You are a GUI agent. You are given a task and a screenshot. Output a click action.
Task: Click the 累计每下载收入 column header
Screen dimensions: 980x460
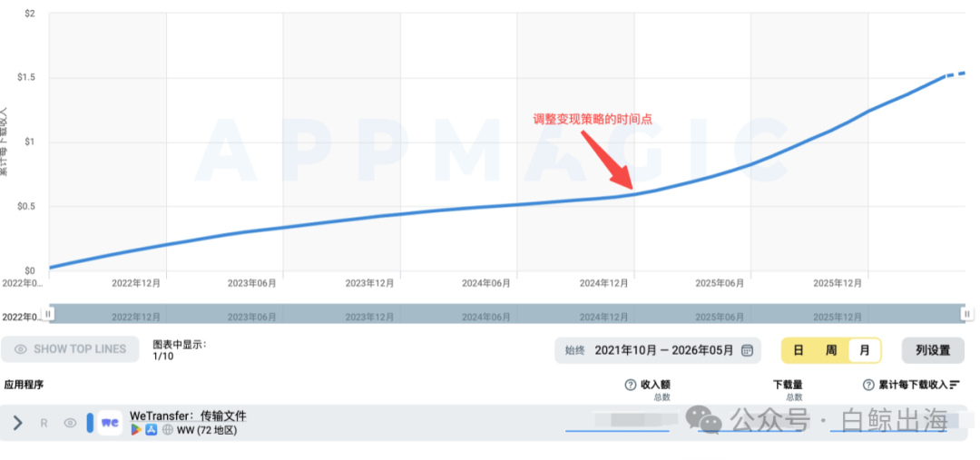[x=913, y=385]
